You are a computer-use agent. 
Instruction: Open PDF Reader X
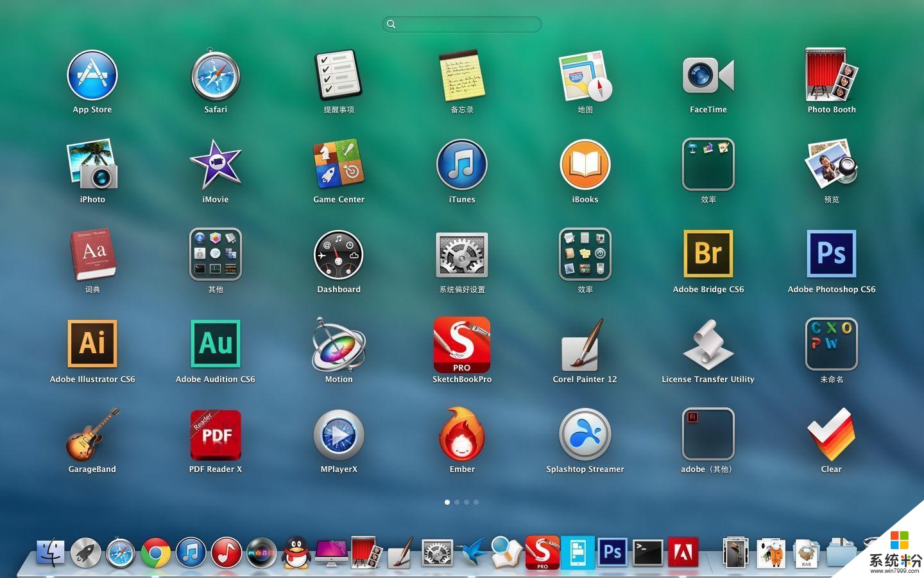(216, 435)
